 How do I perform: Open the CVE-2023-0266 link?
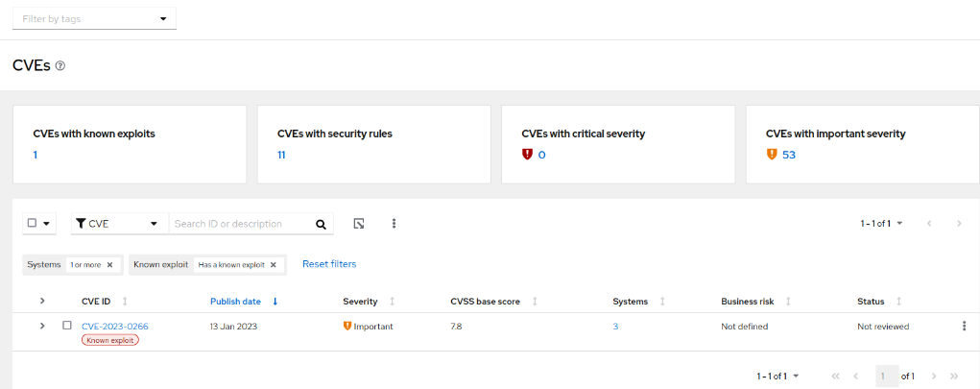(x=115, y=327)
